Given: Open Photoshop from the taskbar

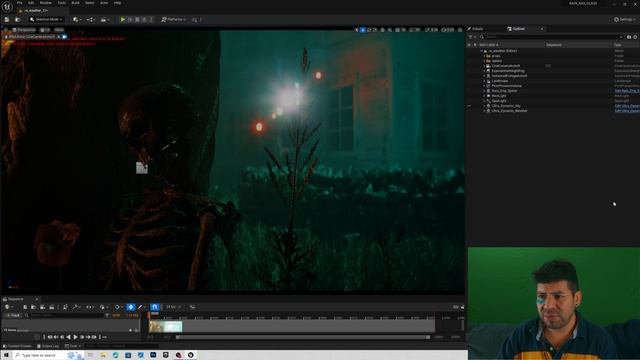Looking at the screenshot, I should coord(153,355).
